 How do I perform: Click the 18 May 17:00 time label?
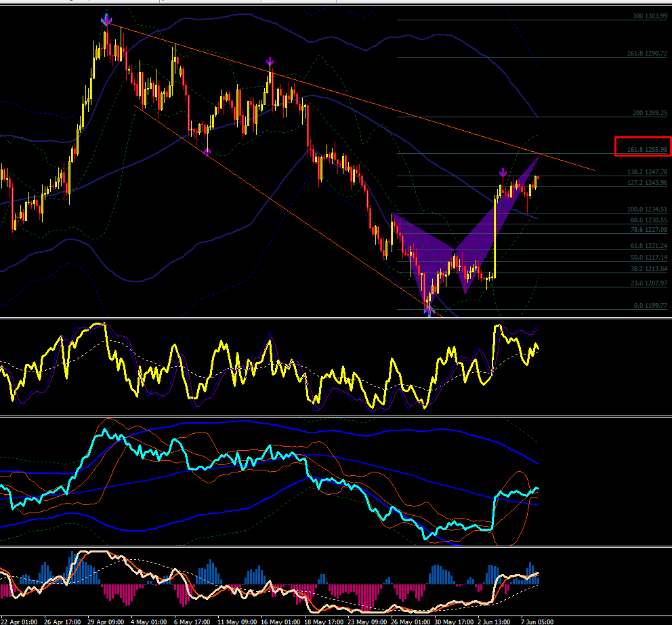click(324, 622)
